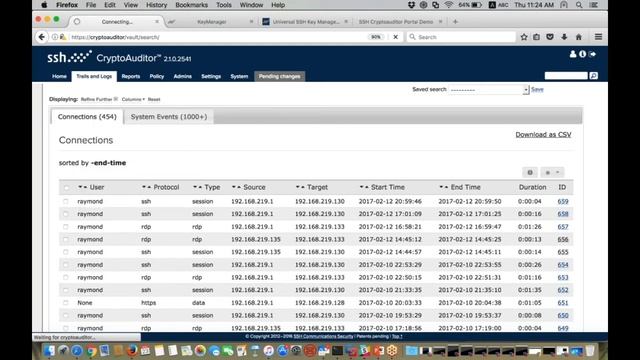Select checkbox for connection ID 657
The width and height of the screenshot is (640, 360).
point(66,227)
